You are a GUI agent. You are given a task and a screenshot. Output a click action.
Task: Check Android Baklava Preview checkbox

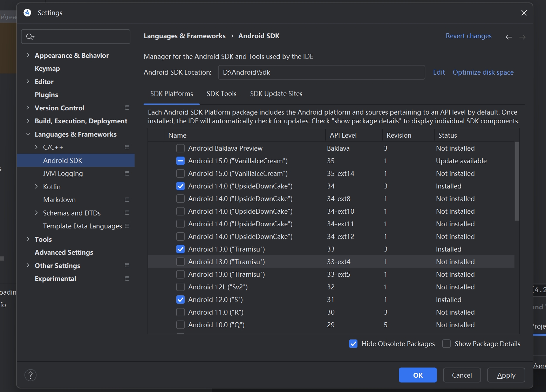pos(180,148)
